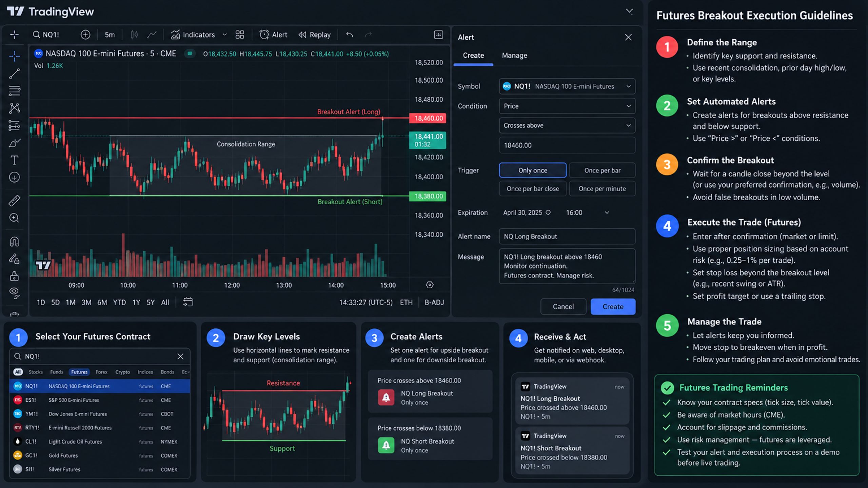Change the 5m chart interval

pos(110,35)
